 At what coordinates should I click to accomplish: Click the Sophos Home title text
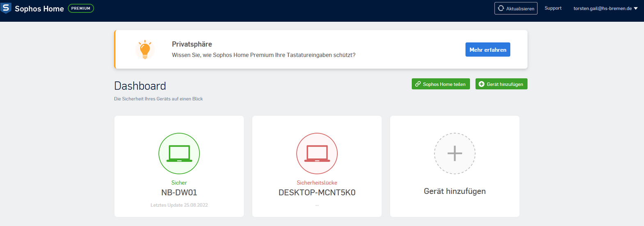point(39,9)
